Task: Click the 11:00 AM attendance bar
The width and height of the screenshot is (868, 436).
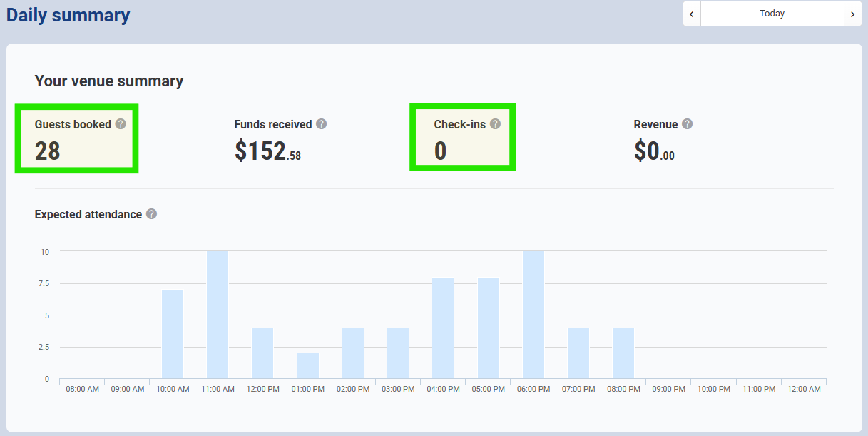Action: [x=218, y=315]
